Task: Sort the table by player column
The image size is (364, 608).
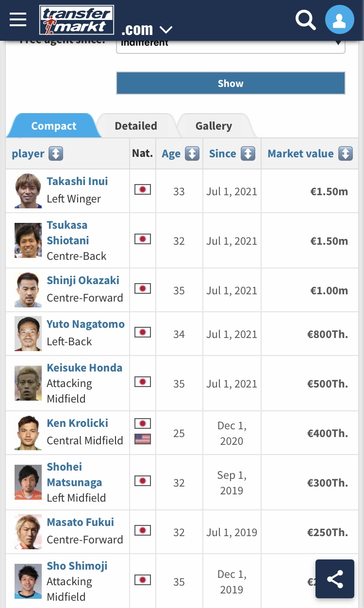Action: click(x=56, y=154)
